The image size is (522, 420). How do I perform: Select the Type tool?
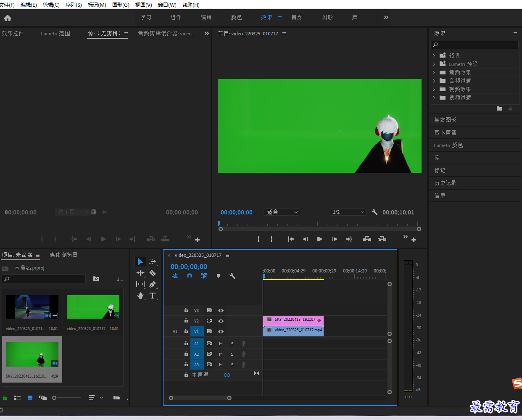(x=152, y=296)
